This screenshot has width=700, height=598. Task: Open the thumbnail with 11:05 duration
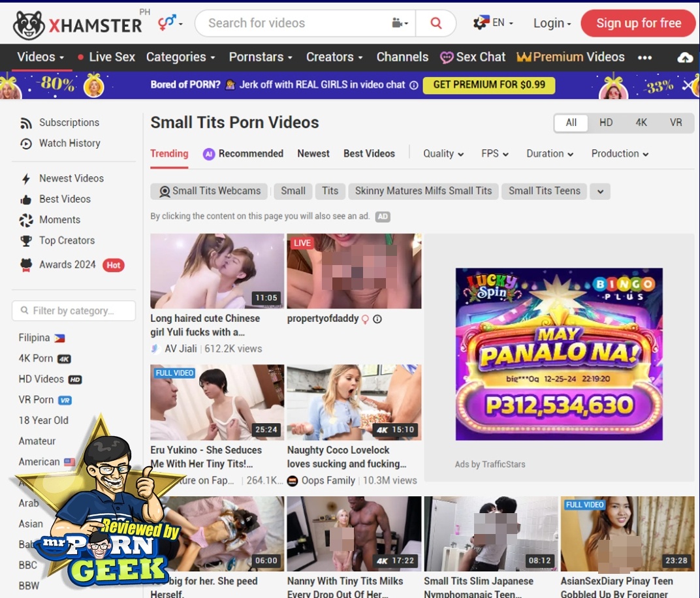tap(217, 271)
